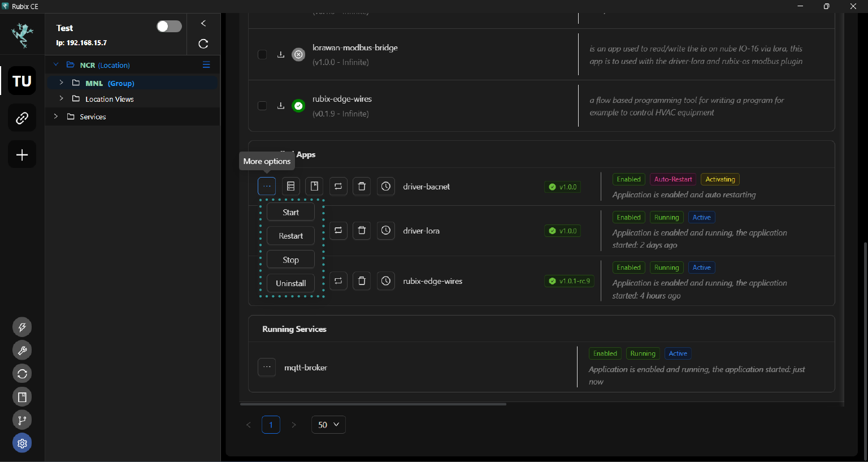Open the chain-link connections icon

pos(22,118)
